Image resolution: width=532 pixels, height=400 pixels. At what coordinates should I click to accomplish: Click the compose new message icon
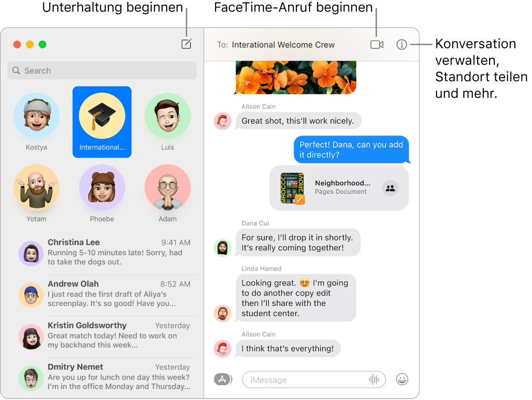coord(186,44)
